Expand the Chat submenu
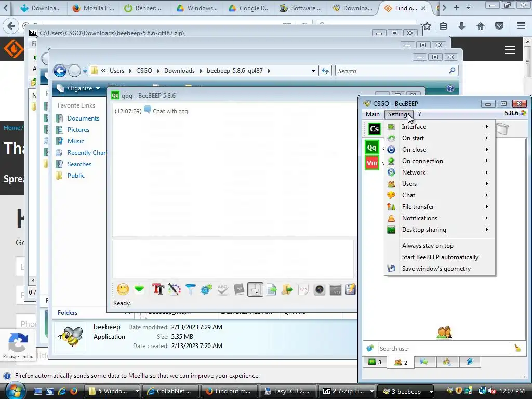The height and width of the screenshot is (399, 532). pos(440,195)
